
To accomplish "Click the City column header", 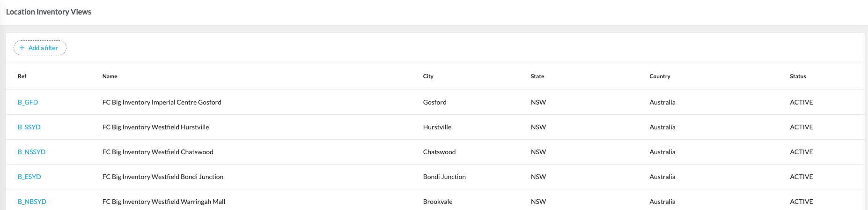I will (428, 76).
